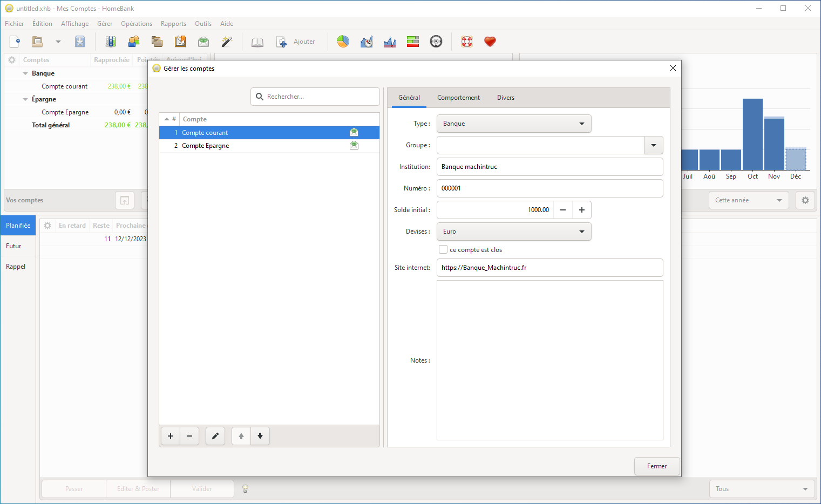Expand the Groupe combo box arrow

coord(653,145)
